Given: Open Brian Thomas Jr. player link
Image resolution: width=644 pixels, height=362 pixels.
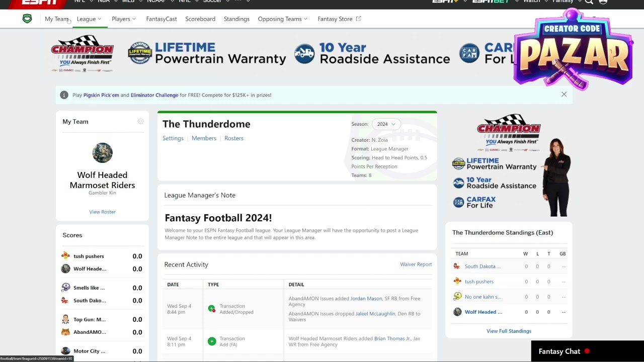Looking at the screenshot, I should [392, 339].
